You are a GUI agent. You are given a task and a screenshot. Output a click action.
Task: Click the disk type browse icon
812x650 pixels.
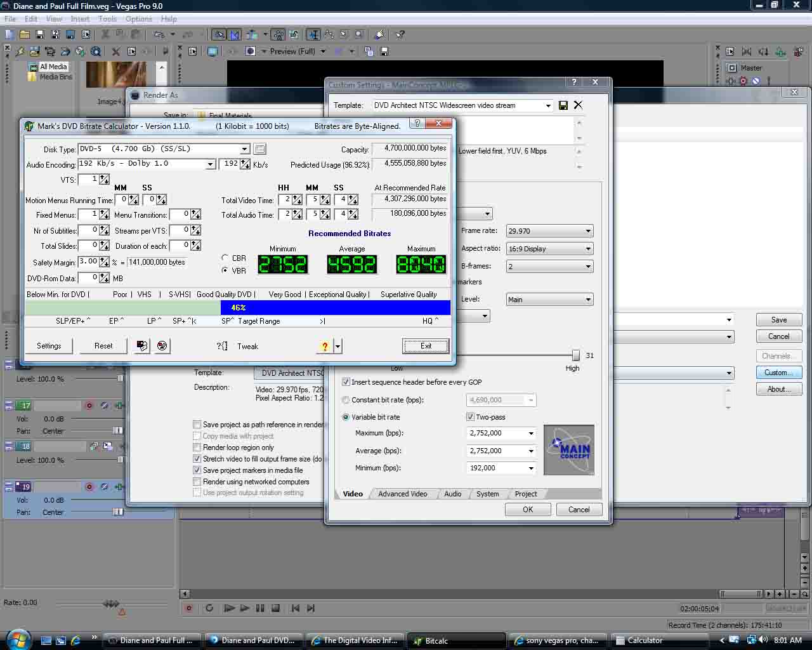[x=259, y=149]
